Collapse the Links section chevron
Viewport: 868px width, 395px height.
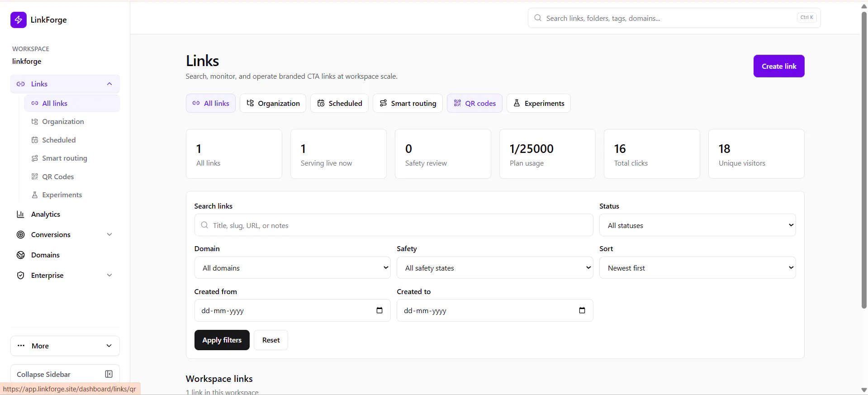coord(109,84)
